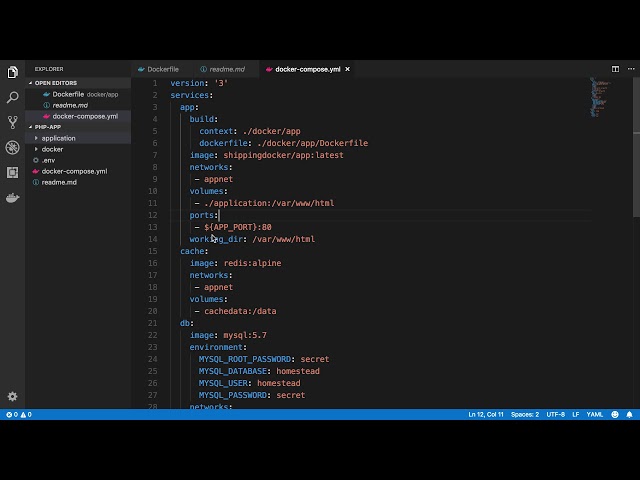
Task: Open the Manage settings gear icon
Action: click(x=13, y=396)
